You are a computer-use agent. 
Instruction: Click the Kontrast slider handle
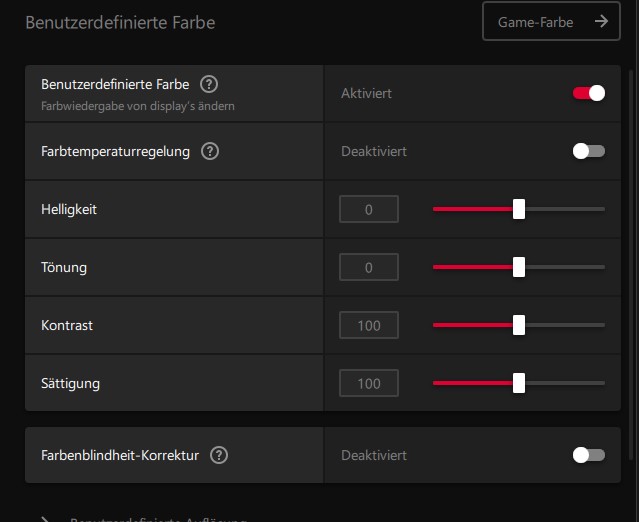tap(519, 325)
